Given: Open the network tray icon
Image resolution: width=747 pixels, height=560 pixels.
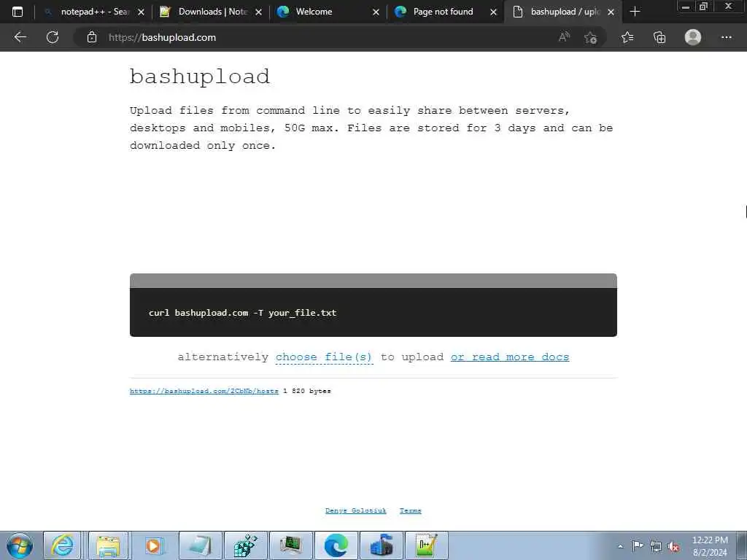Looking at the screenshot, I should (656, 546).
